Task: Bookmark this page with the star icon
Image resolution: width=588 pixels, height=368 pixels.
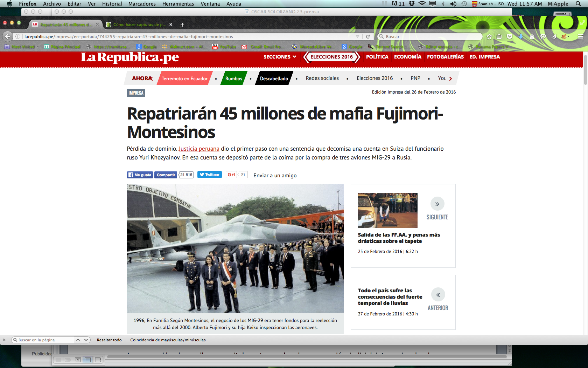Action: coord(489,36)
